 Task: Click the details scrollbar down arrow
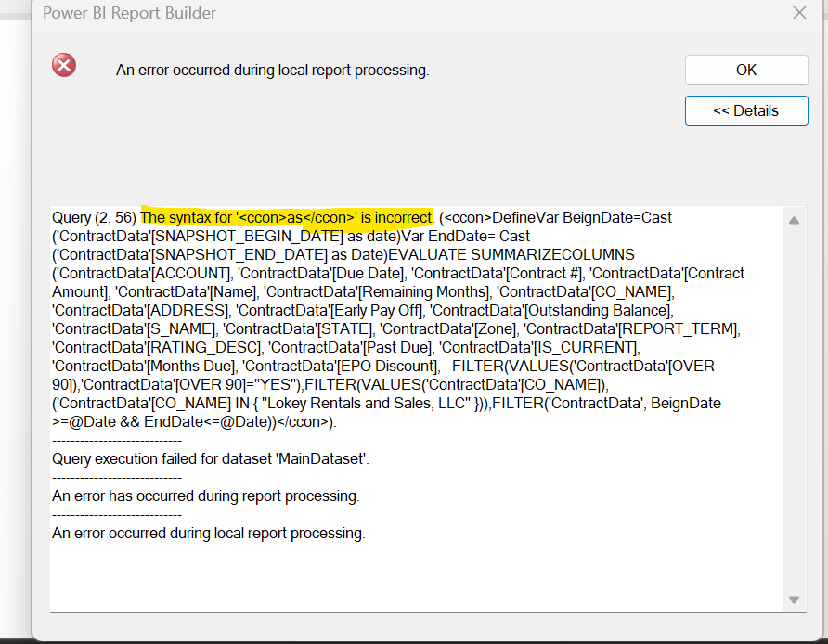(794, 599)
